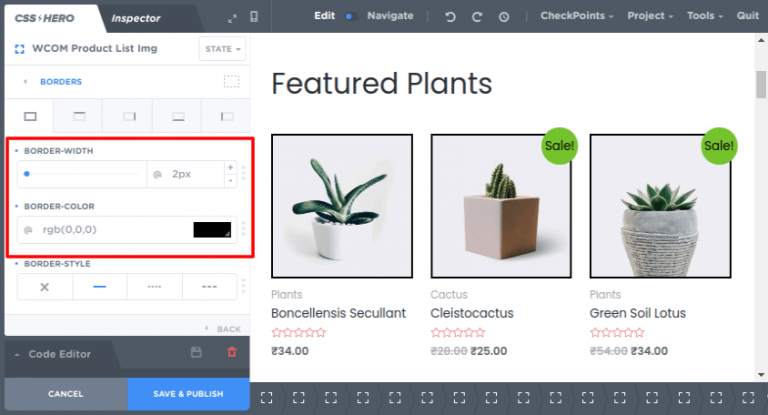Click SAVE & PUBLISH button
768x415 pixels.
188,394
